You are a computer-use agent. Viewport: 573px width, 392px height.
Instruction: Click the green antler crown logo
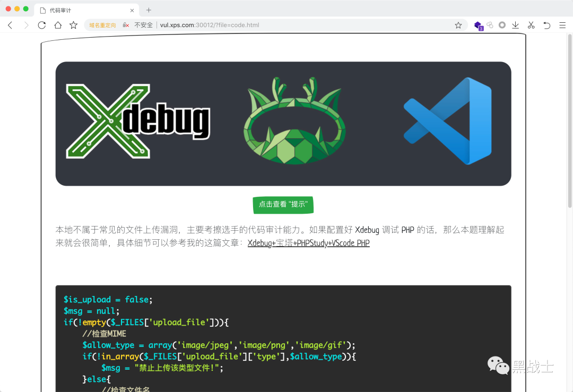pos(294,120)
